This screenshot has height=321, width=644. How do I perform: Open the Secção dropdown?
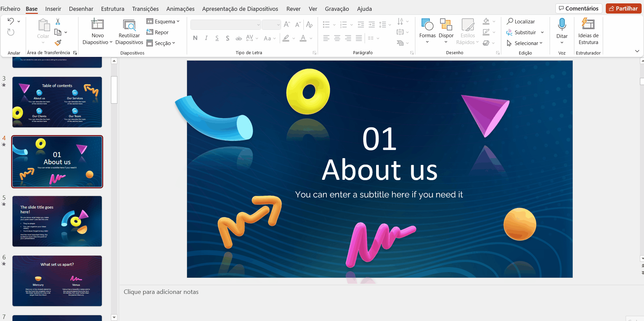[x=161, y=43]
